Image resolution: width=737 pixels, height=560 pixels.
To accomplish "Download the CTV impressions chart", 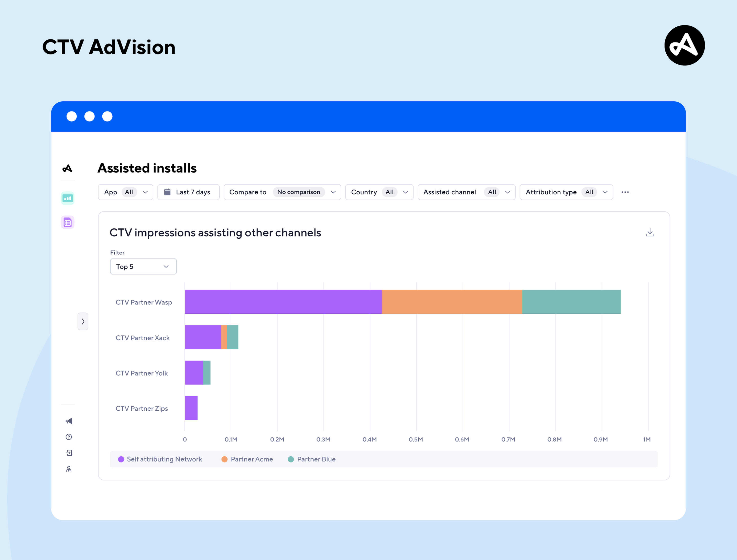I will pos(650,232).
